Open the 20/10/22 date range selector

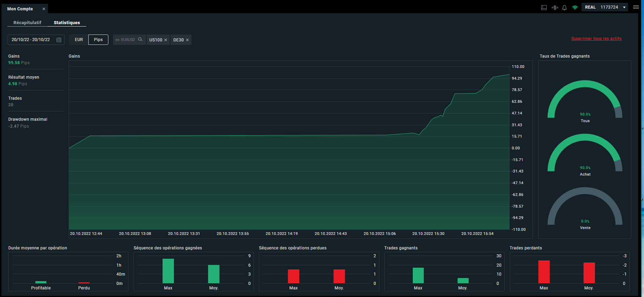pos(36,40)
